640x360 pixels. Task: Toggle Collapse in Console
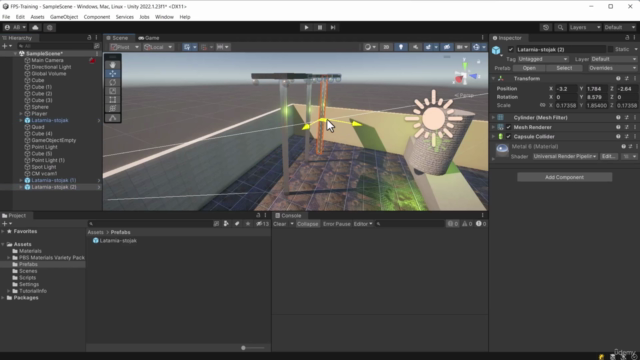click(x=307, y=224)
